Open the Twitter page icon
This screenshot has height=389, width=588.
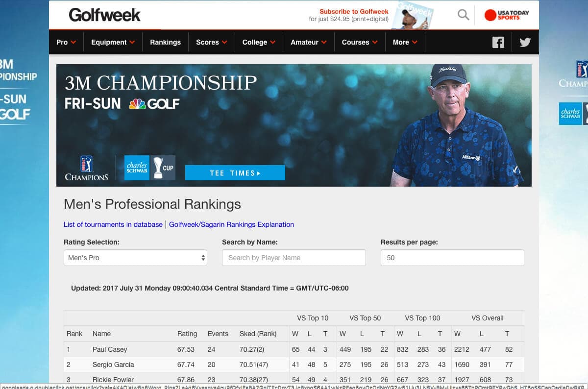[x=525, y=42]
